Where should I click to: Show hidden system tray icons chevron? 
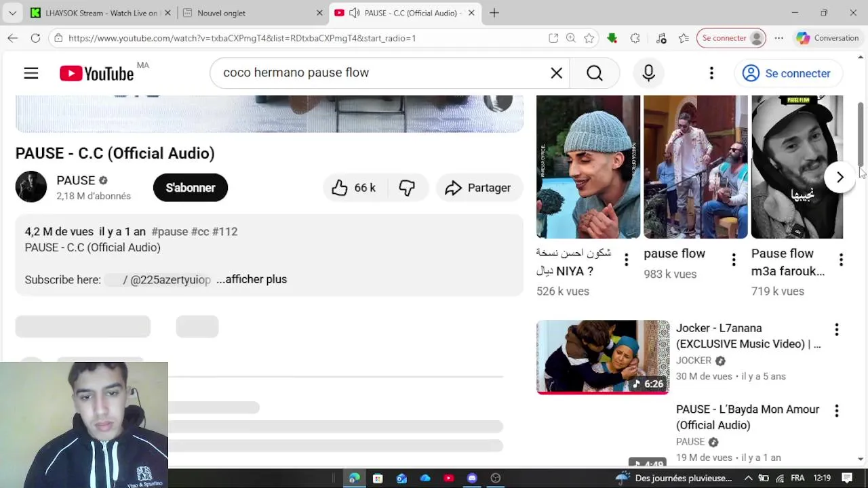coord(748,478)
